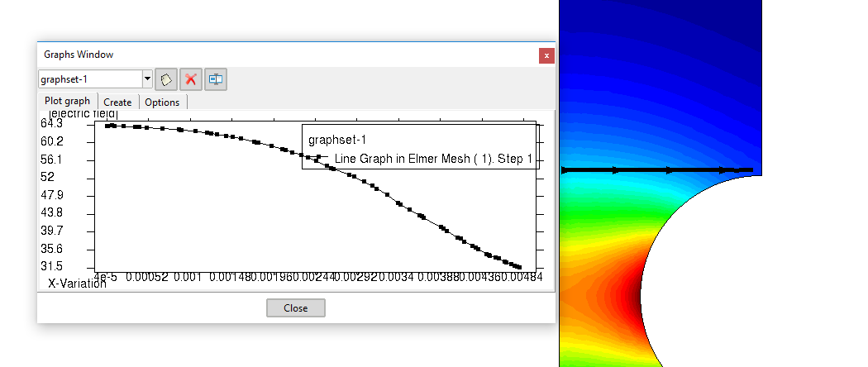Image resolution: width=868 pixels, height=367 pixels.
Task: Click the graph window icon beside the red X
Action: coord(216,79)
